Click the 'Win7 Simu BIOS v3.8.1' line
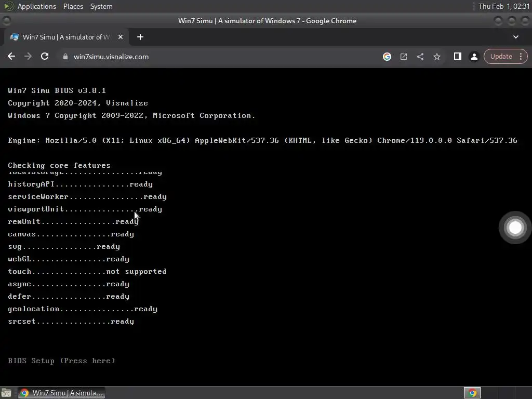This screenshot has width=532, height=399. tap(57, 90)
